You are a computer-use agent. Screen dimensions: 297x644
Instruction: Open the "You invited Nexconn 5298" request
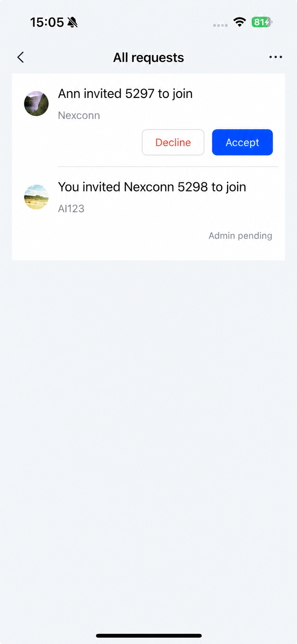click(x=152, y=187)
